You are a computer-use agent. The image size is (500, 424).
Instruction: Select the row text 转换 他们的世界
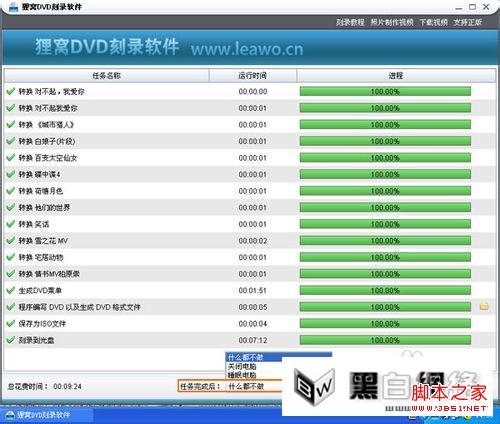pyautogui.click(x=44, y=207)
